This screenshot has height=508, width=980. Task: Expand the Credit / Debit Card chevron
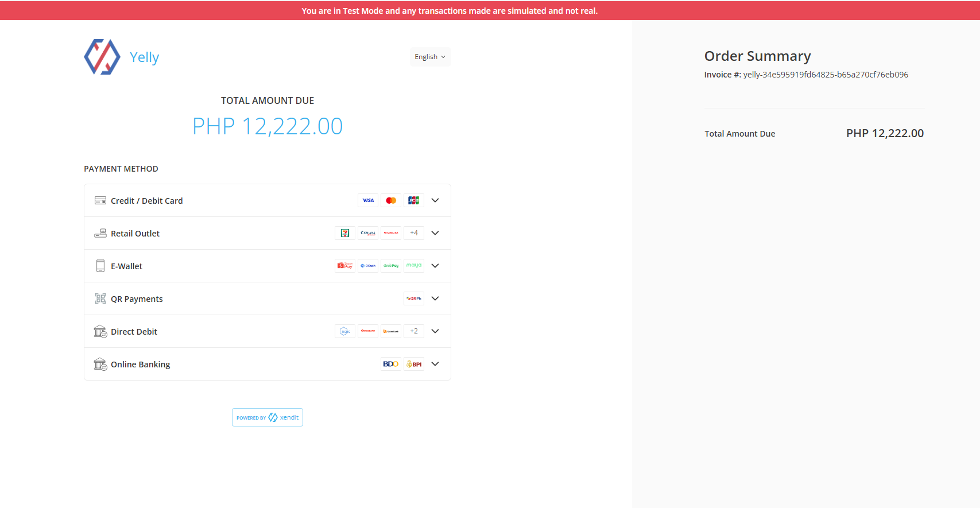point(435,200)
